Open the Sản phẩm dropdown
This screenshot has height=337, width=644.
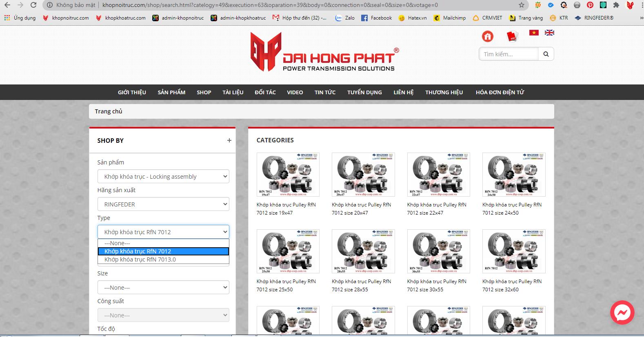pos(163,176)
